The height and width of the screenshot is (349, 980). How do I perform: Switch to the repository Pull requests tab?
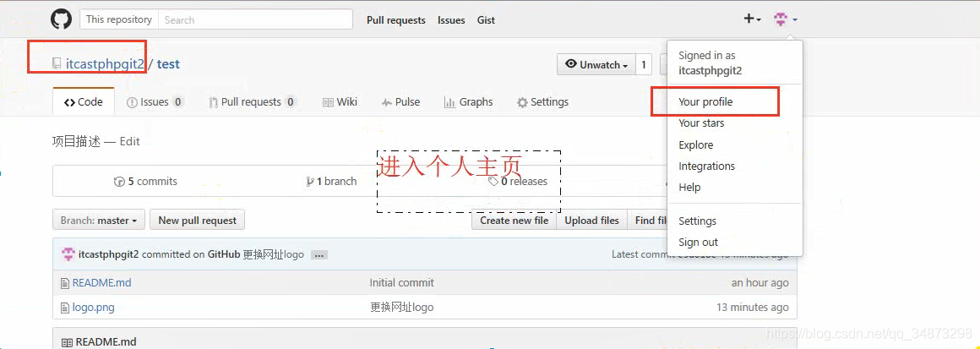(x=253, y=102)
